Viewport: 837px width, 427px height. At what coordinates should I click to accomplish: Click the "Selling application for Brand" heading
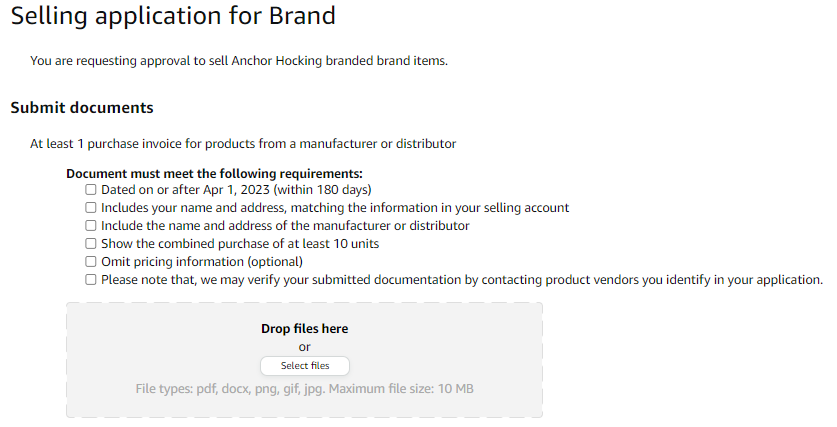(x=173, y=16)
